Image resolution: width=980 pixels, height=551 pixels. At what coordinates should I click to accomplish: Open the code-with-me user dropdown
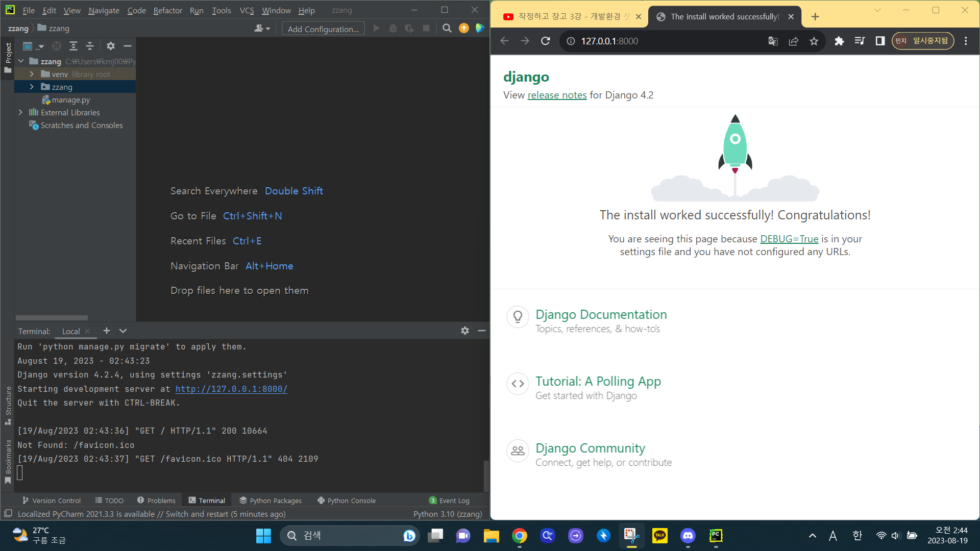pyautogui.click(x=262, y=29)
